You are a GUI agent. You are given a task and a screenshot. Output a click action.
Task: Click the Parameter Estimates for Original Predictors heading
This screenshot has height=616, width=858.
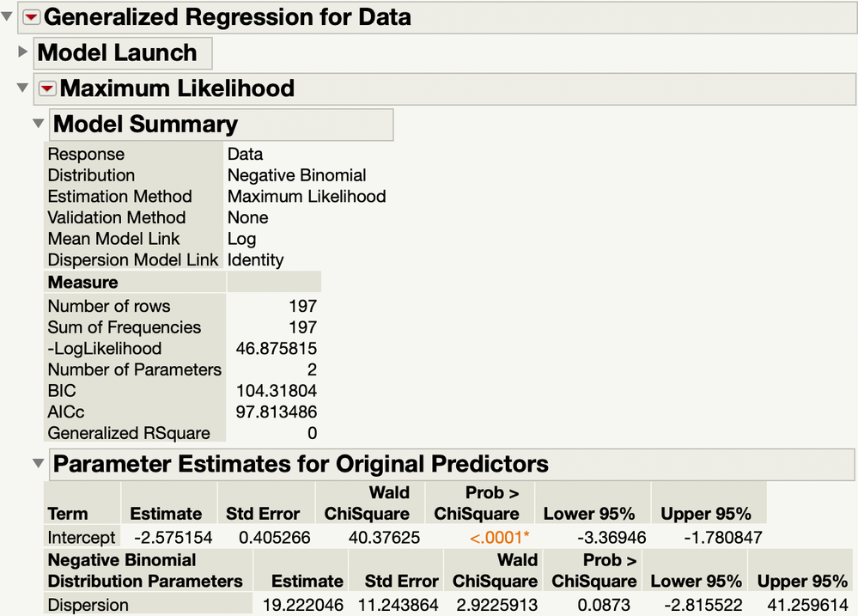(x=301, y=464)
